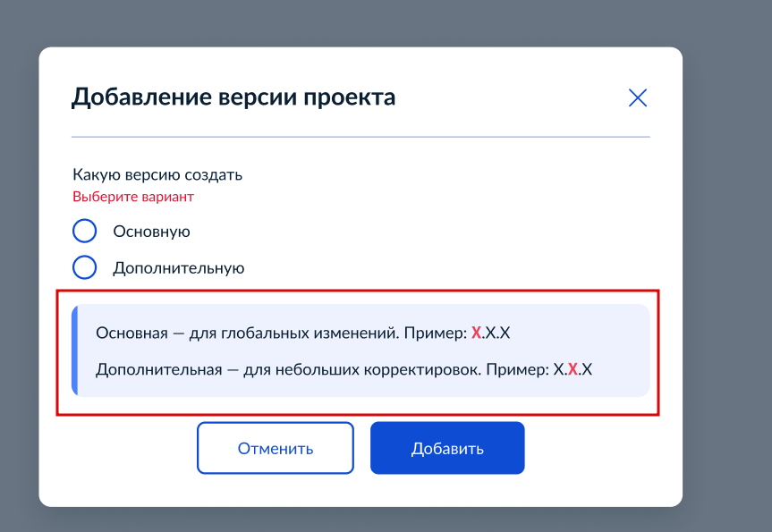Click the Отменить button

point(276,448)
